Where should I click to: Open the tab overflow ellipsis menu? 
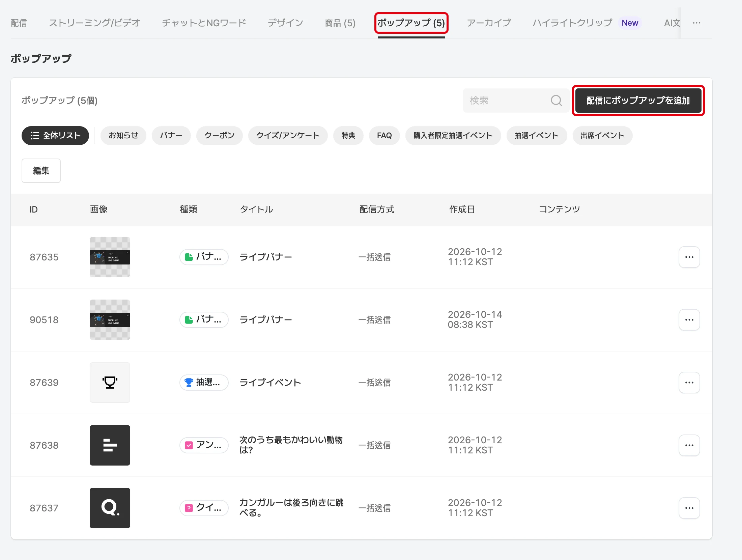click(696, 23)
